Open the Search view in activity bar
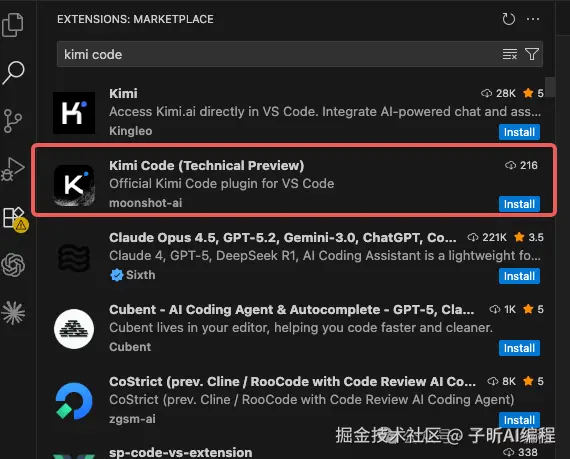570x459 pixels. tap(13, 73)
